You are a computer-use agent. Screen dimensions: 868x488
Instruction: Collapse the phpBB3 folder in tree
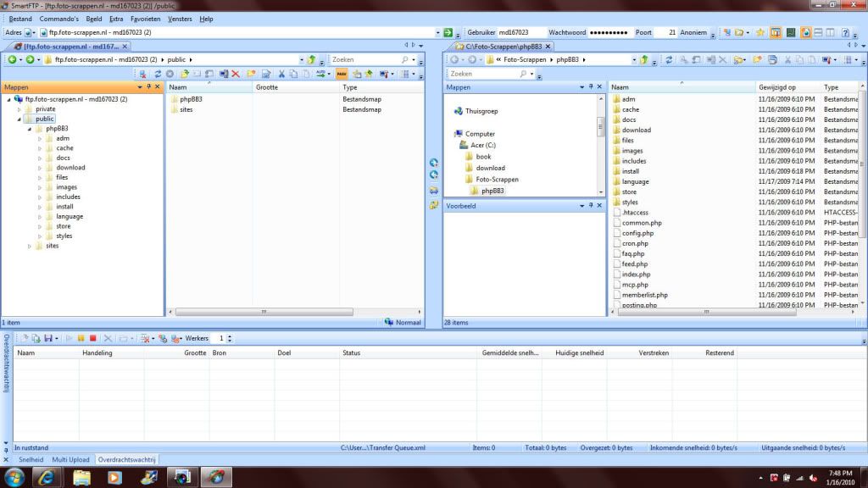click(30, 129)
